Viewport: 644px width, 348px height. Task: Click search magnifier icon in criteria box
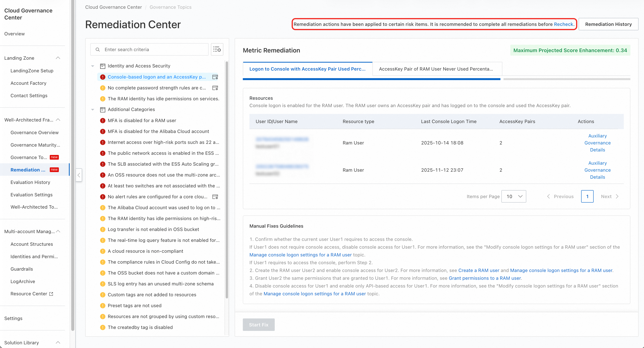pyautogui.click(x=98, y=49)
